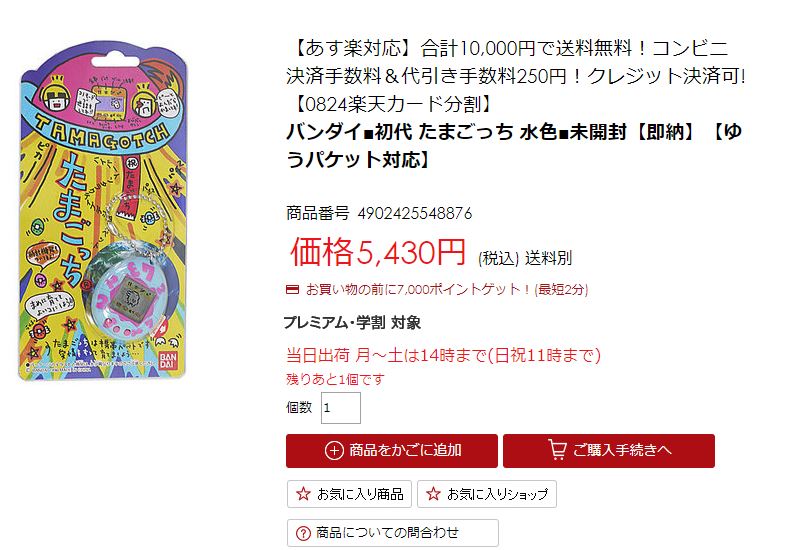This screenshot has width=798, height=550.
Task: Click the 残りあと1個です stock notice
Action: click(x=335, y=379)
